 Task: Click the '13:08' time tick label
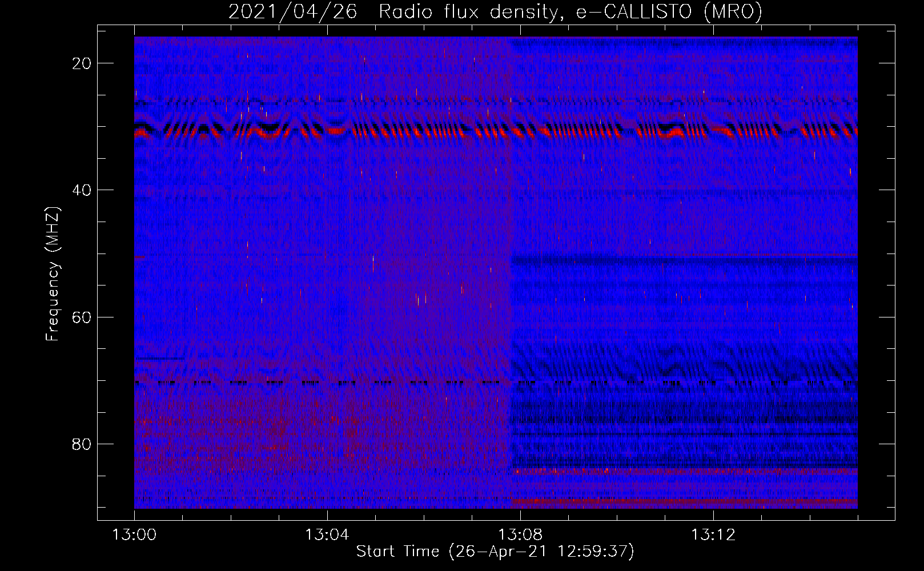pos(520,535)
